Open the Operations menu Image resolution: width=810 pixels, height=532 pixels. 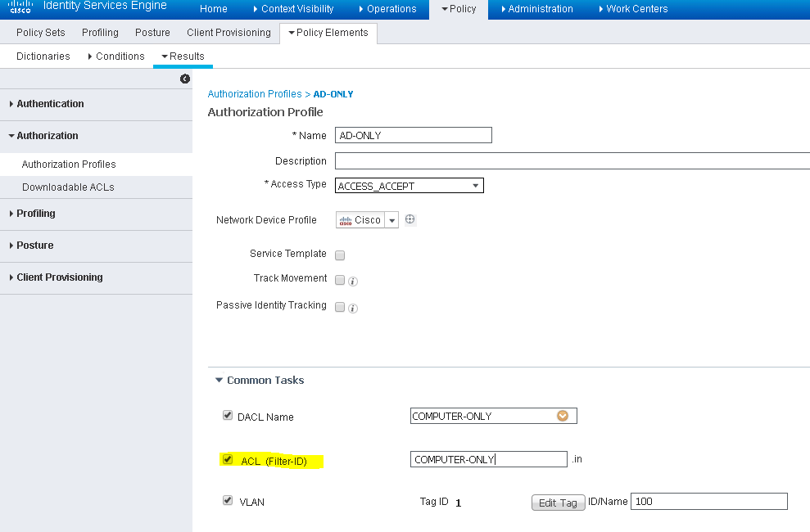[x=387, y=9]
